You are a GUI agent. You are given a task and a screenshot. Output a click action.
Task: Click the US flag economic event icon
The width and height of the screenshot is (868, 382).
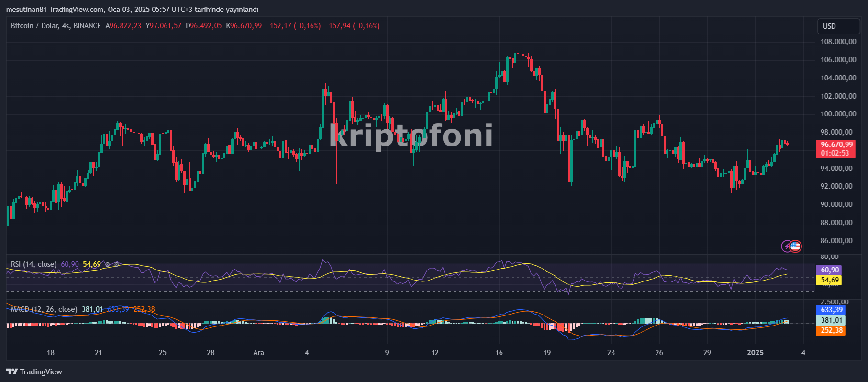point(795,247)
